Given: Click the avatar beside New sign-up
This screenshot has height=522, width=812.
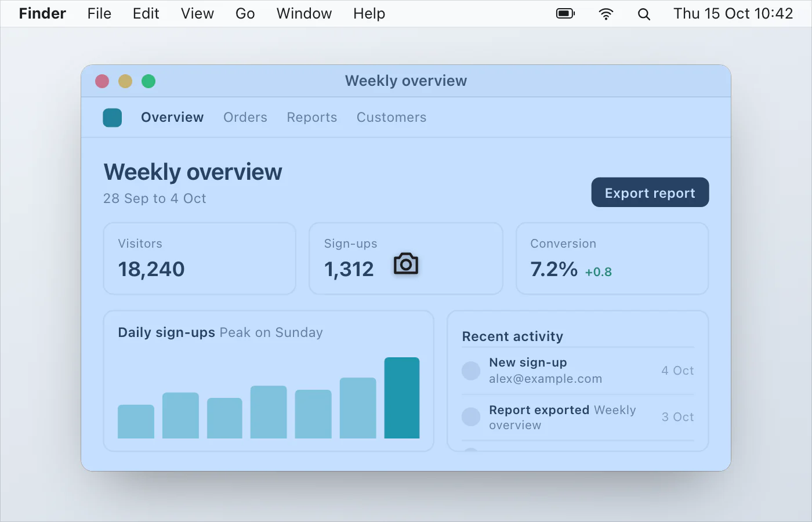Looking at the screenshot, I should (471, 371).
